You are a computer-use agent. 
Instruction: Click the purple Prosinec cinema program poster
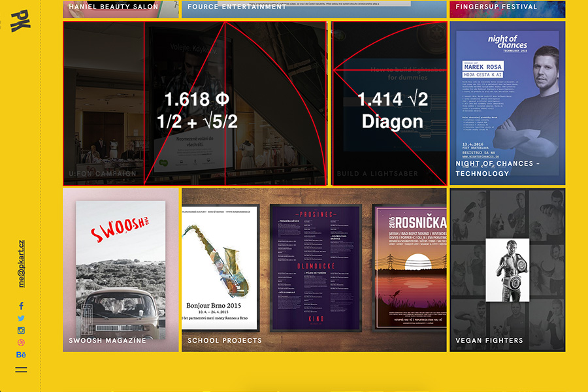tap(316, 268)
